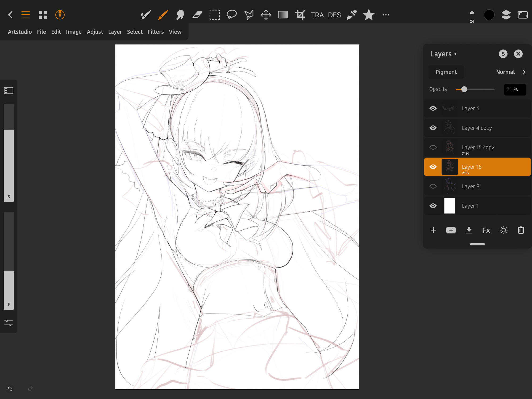This screenshot has height=399, width=532.
Task: Click the TRA toolbar button
Action: point(317,15)
